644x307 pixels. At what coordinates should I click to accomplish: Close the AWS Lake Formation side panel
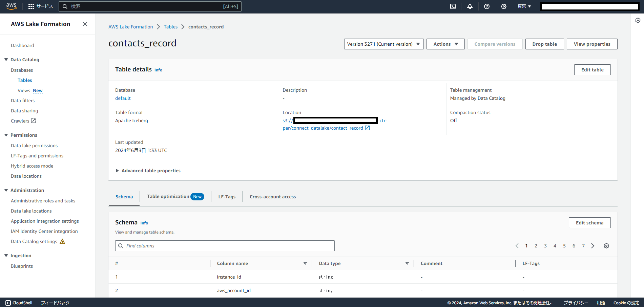coord(85,24)
